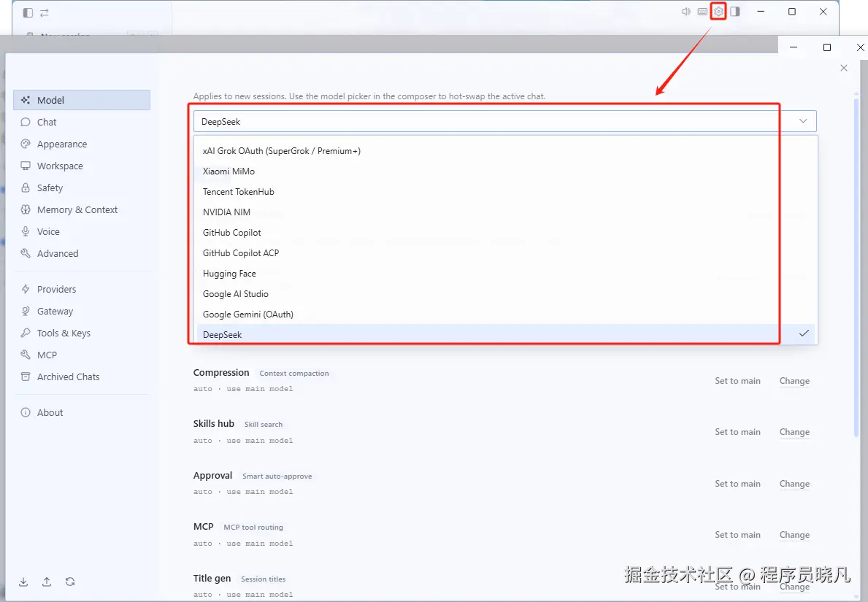Image resolution: width=868 pixels, height=602 pixels.
Task: Select NVIDIA NIM provider option
Action: point(506,212)
